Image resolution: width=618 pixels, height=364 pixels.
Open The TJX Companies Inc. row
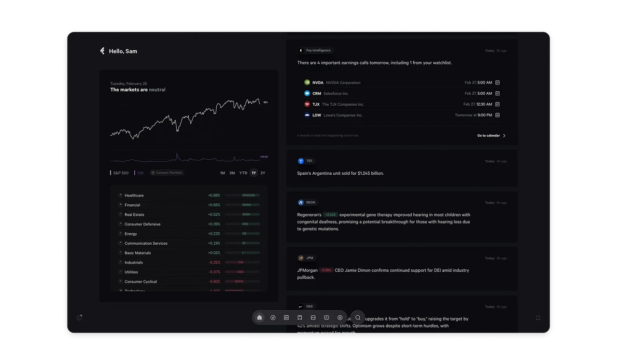(402, 104)
